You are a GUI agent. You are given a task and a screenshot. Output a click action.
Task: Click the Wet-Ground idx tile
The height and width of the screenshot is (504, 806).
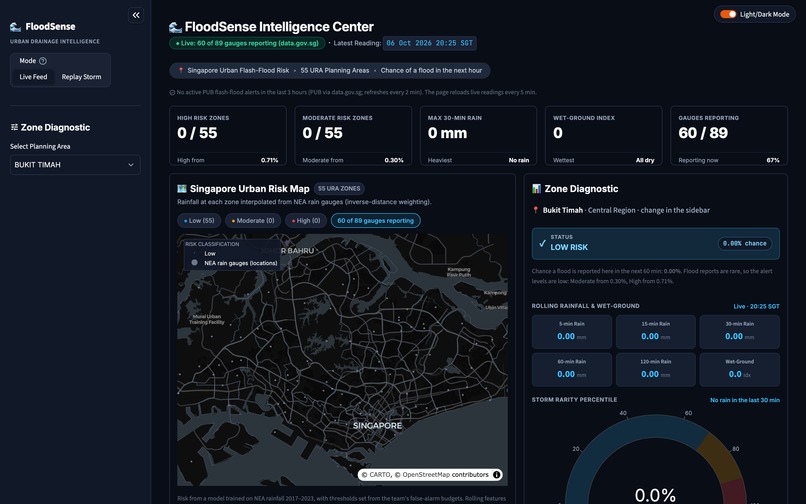click(740, 370)
